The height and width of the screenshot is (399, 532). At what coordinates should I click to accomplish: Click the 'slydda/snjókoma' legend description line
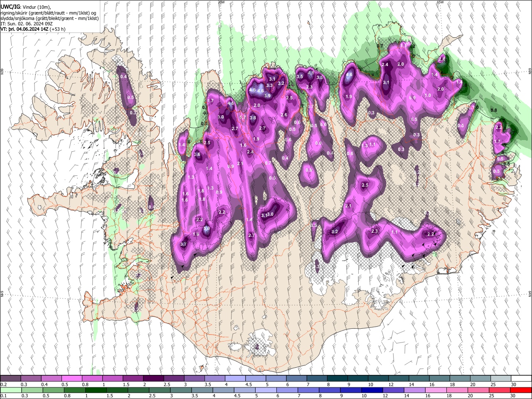point(49,18)
